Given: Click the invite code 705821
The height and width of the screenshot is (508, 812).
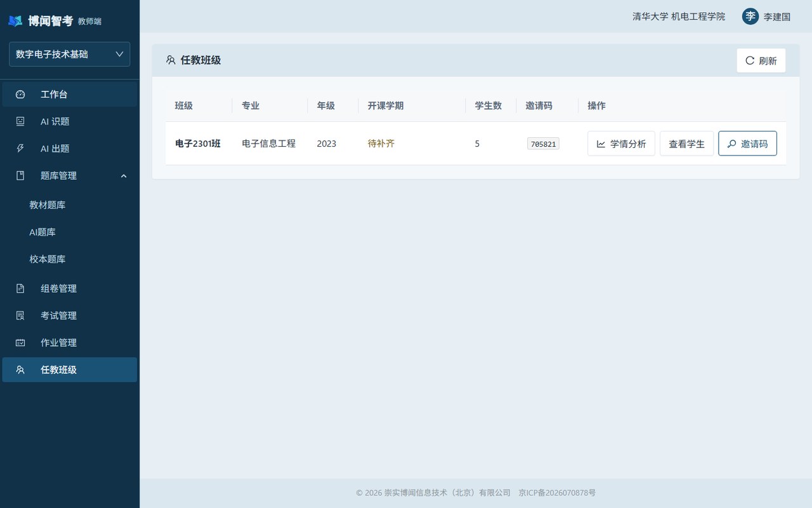Looking at the screenshot, I should click(x=543, y=144).
